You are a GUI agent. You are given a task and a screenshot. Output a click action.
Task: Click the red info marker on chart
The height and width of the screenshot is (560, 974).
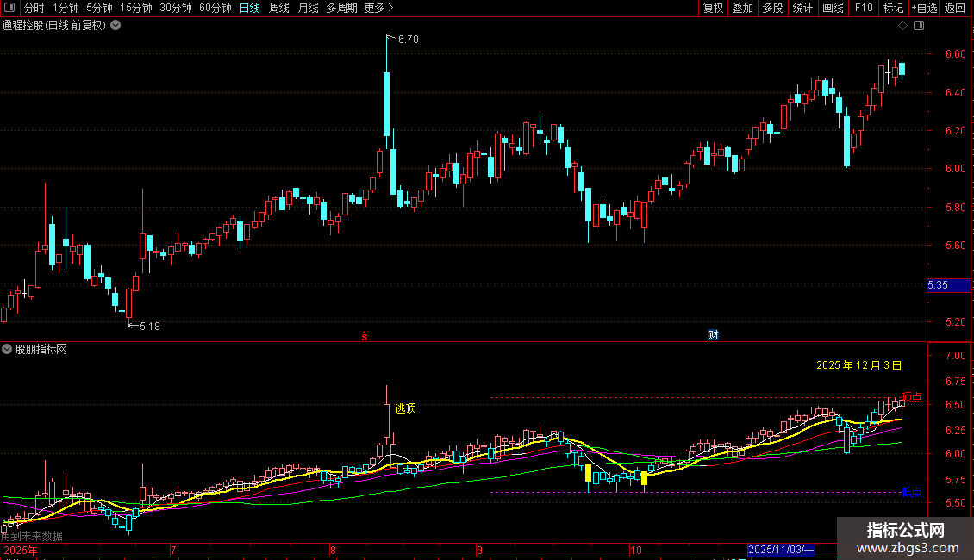(365, 336)
